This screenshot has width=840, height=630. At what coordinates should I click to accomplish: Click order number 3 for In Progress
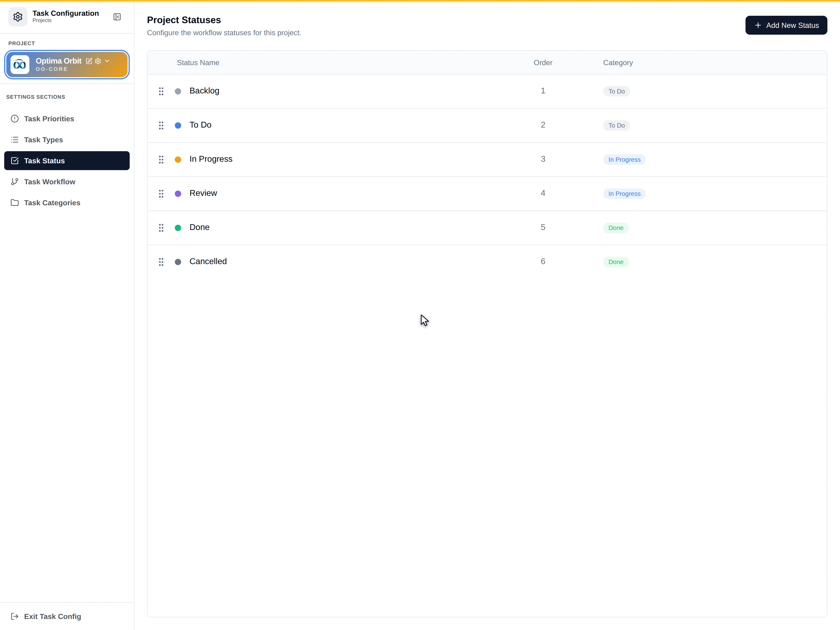(x=543, y=159)
